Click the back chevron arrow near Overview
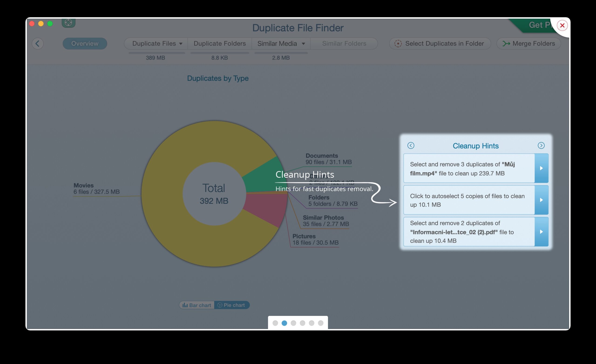 38,43
